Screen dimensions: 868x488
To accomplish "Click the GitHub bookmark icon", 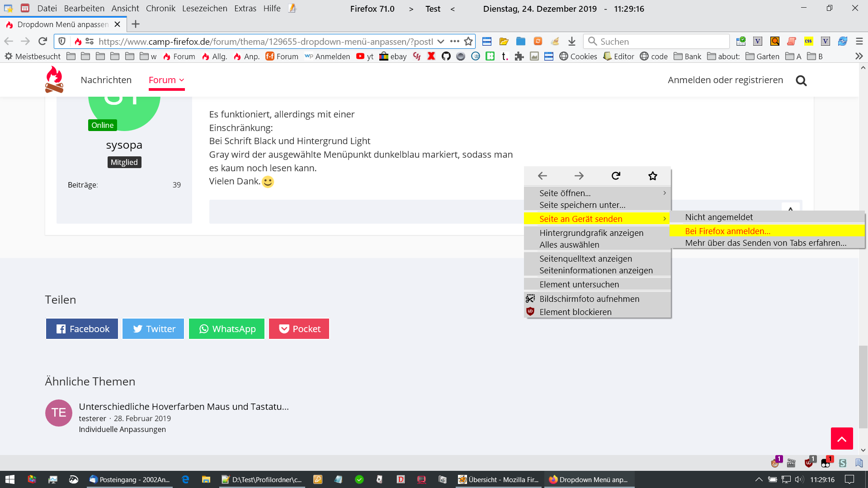I will tap(446, 56).
